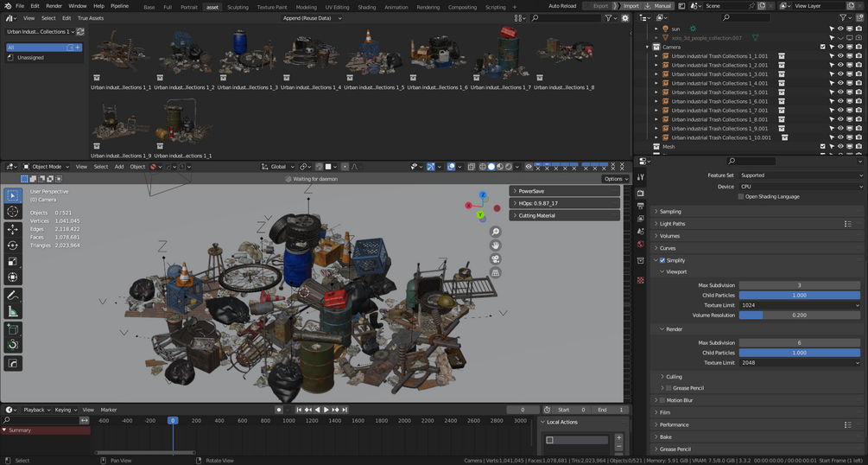Collapse the Camera collection in outliner
The image size is (868, 465).
click(x=648, y=48)
